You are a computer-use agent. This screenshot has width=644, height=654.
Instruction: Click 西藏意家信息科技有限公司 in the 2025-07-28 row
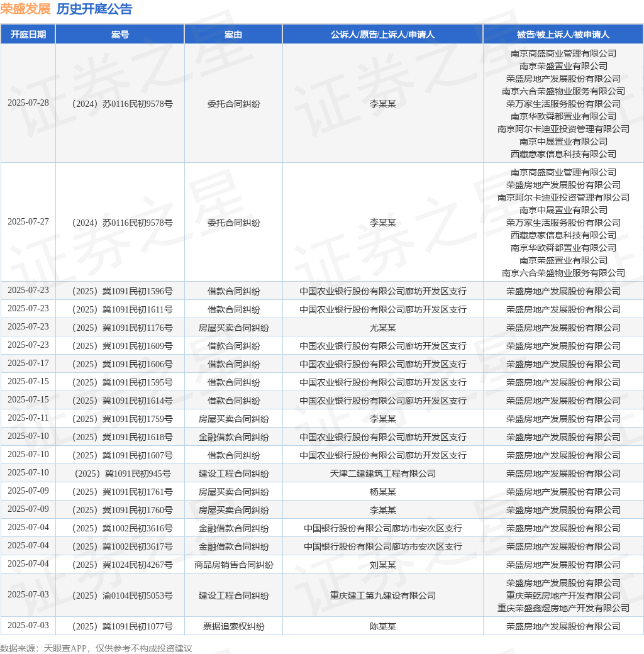[563, 154]
